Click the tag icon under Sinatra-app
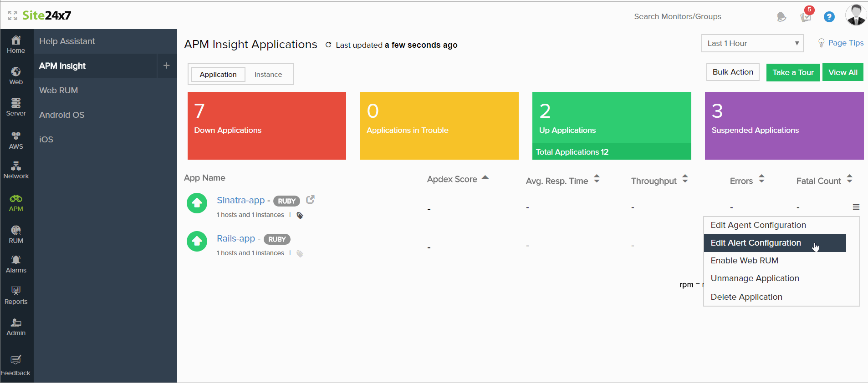Image resolution: width=868 pixels, height=383 pixels. (x=300, y=215)
